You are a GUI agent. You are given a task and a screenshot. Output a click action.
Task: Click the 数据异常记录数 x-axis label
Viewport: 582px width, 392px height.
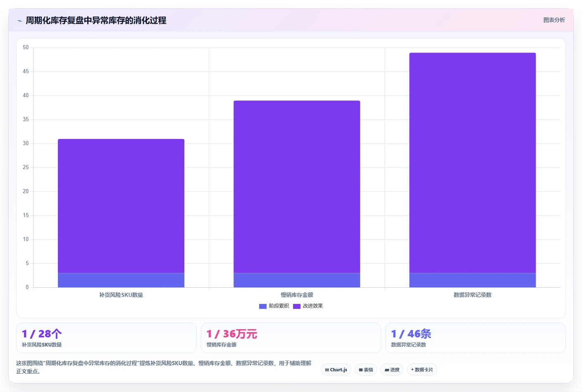pos(472,295)
